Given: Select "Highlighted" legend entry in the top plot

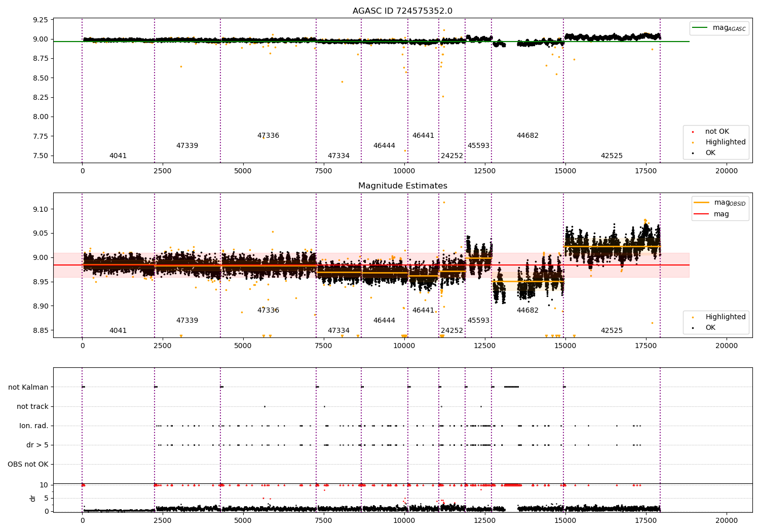Looking at the screenshot, I should [x=726, y=142].
